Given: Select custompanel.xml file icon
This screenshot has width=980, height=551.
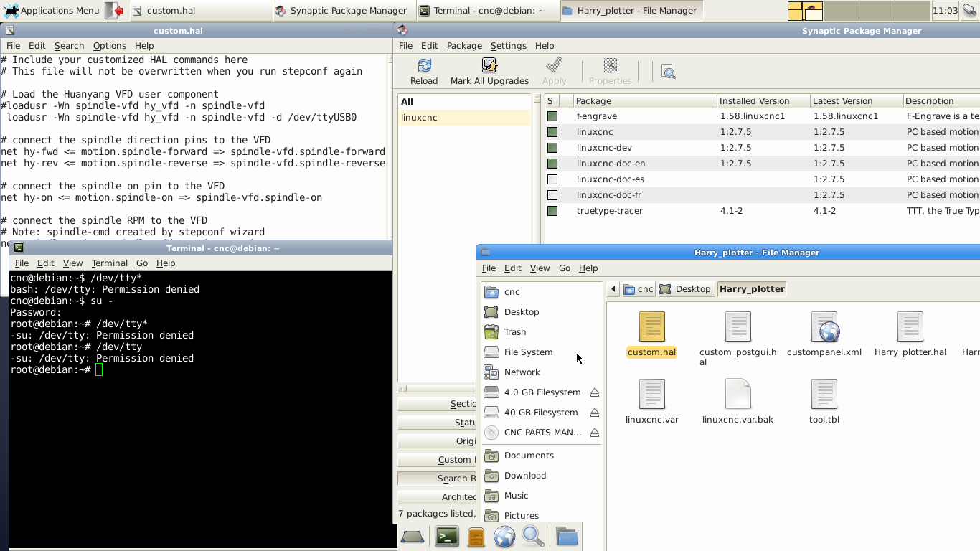Looking at the screenshot, I should pyautogui.click(x=824, y=326).
